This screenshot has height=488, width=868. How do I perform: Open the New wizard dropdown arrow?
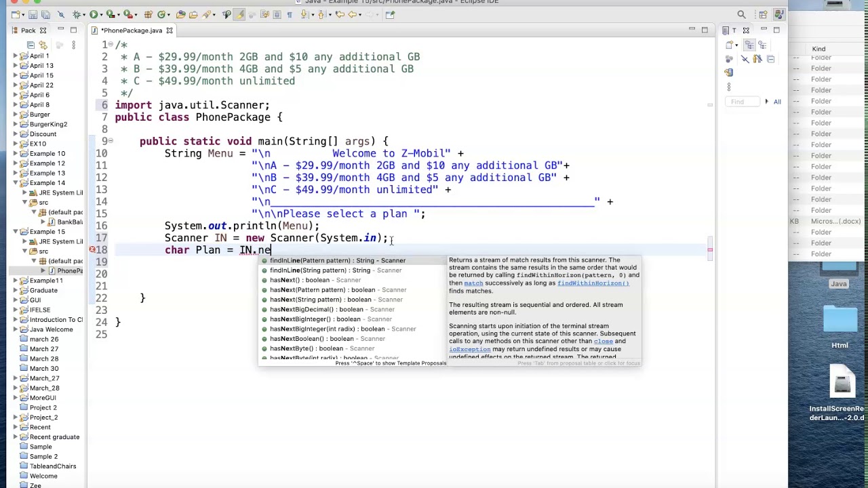pyautogui.click(x=23, y=15)
